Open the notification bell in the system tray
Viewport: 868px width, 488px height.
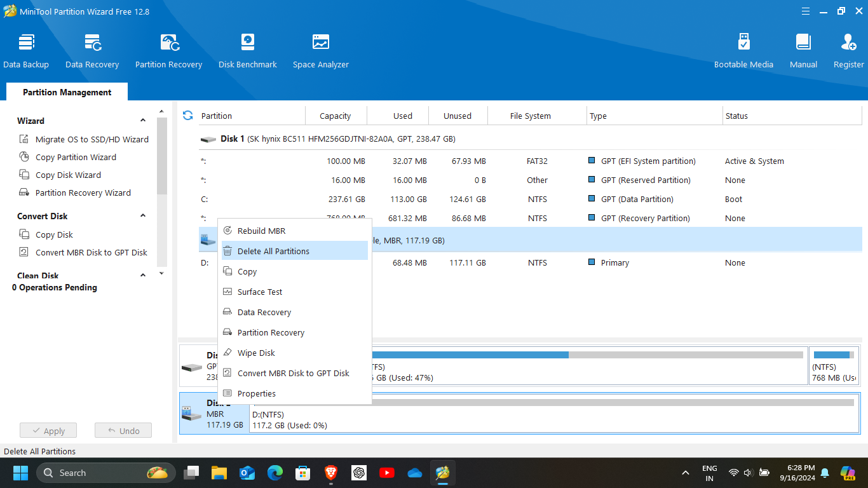pos(825,473)
